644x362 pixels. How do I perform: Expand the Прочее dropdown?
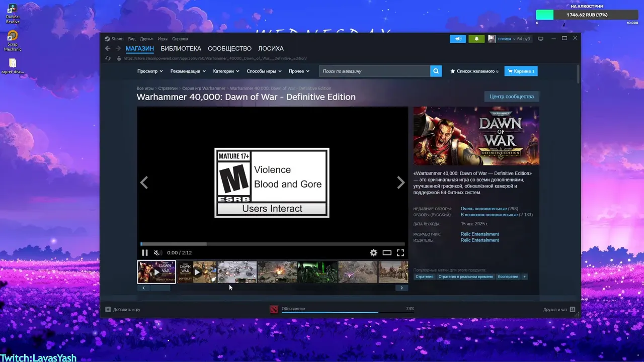click(x=299, y=71)
